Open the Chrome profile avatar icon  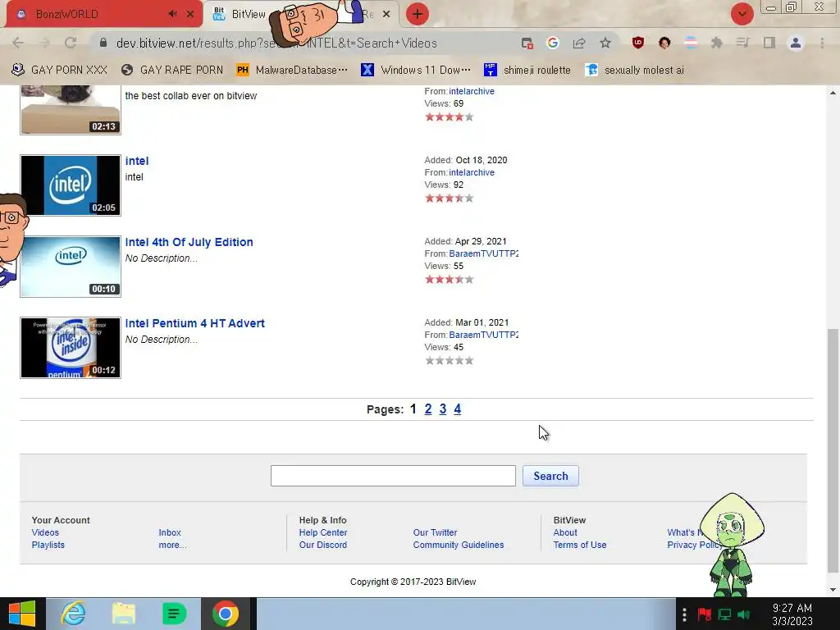click(796, 43)
